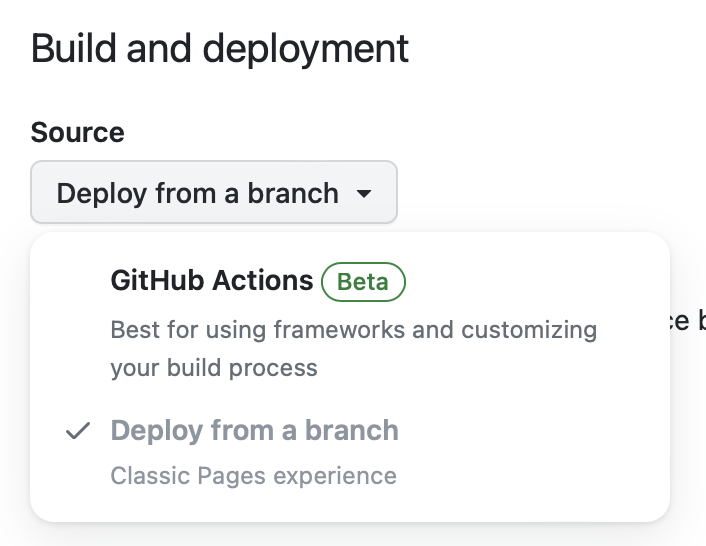Click the 'Source' label
Image resolution: width=706 pixels, height=546 pixels.
click(77, 132)
